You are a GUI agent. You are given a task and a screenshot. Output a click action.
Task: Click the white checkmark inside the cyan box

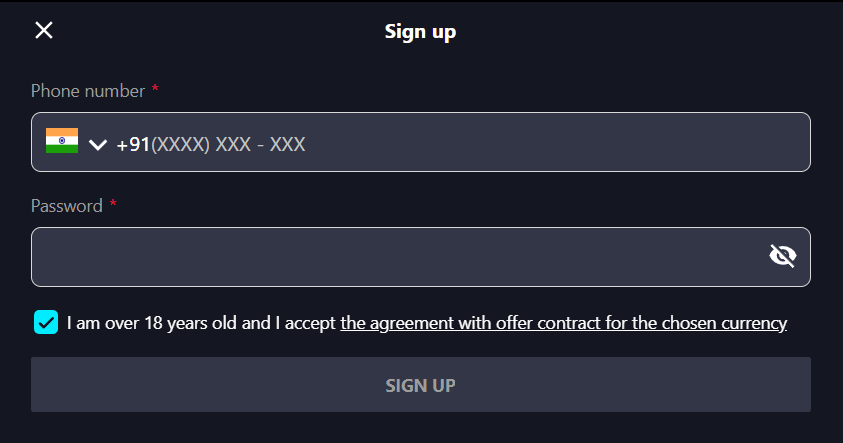click(x=46, y=323)
